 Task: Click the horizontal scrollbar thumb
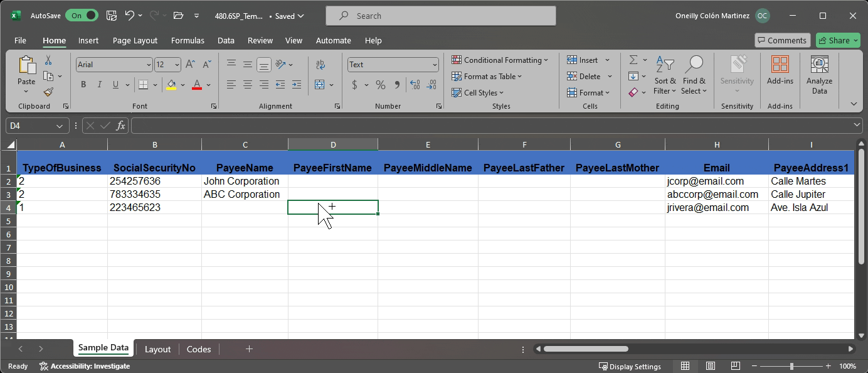[x=586, y=349]
